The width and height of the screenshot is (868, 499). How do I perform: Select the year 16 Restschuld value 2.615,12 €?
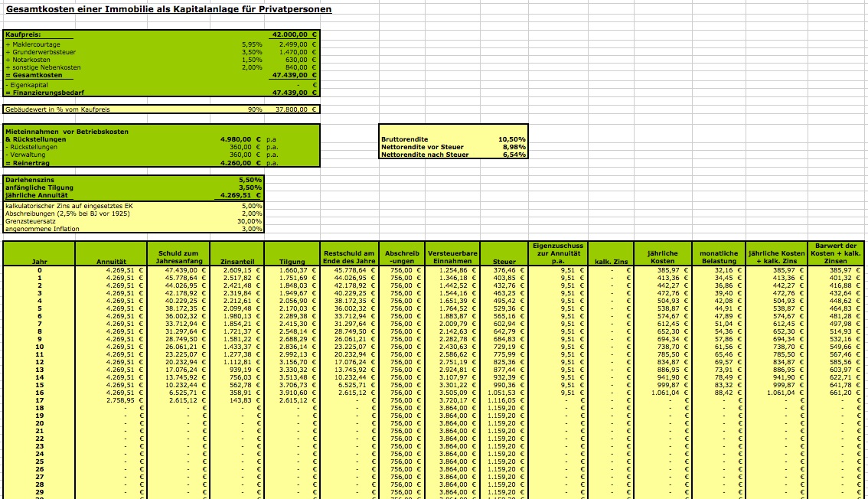[x=356, y=393]
